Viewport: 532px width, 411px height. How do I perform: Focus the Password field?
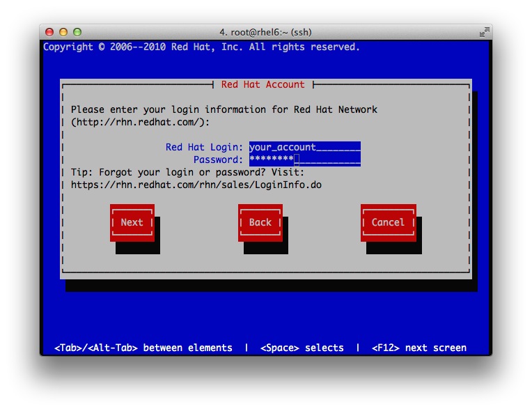click(x=305, y=160)
